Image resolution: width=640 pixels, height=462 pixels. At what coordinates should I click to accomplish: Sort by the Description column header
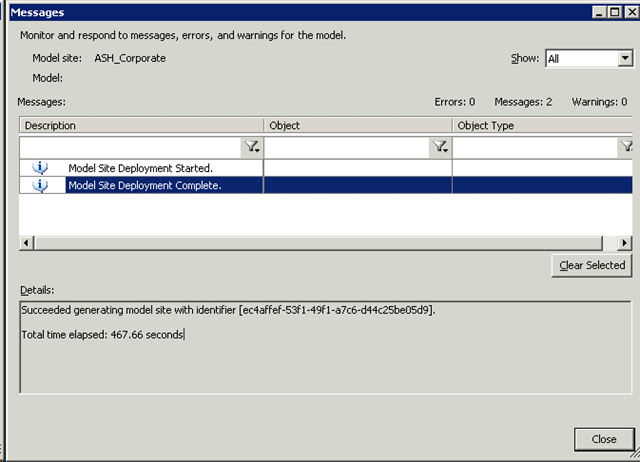pos(142,125)
